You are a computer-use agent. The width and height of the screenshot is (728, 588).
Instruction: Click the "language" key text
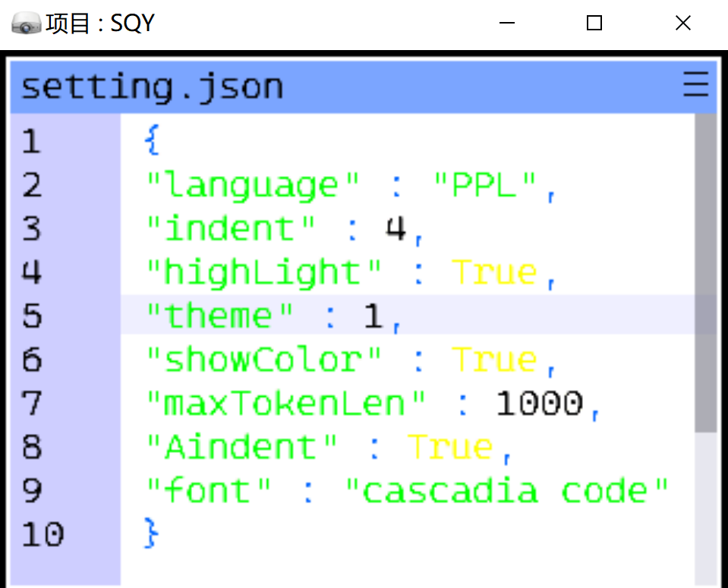pyautogui.click(x=253, y=186)
